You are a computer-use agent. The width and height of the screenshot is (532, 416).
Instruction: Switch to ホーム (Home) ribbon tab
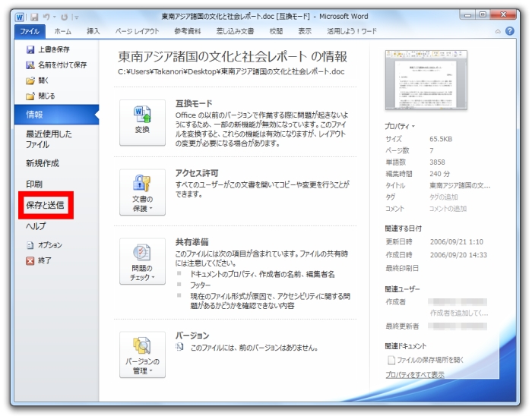[x=63, y=32]
